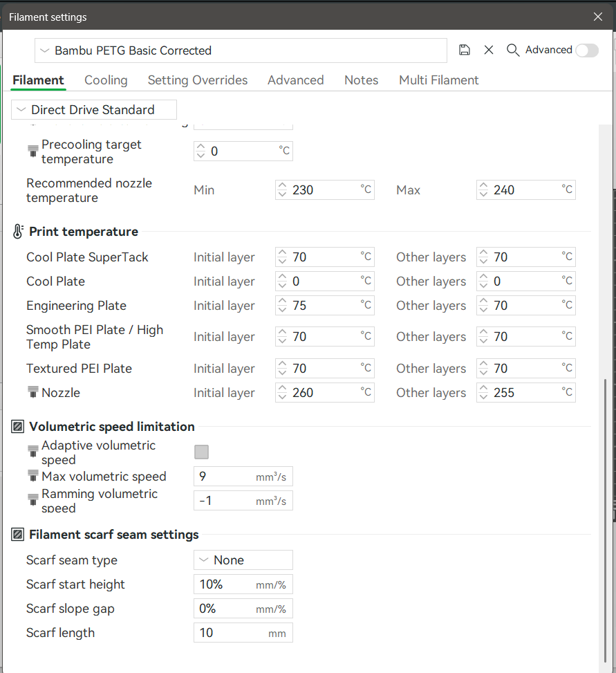Click Engineering Plate Other layers temperature field

(x=526, y=305)
